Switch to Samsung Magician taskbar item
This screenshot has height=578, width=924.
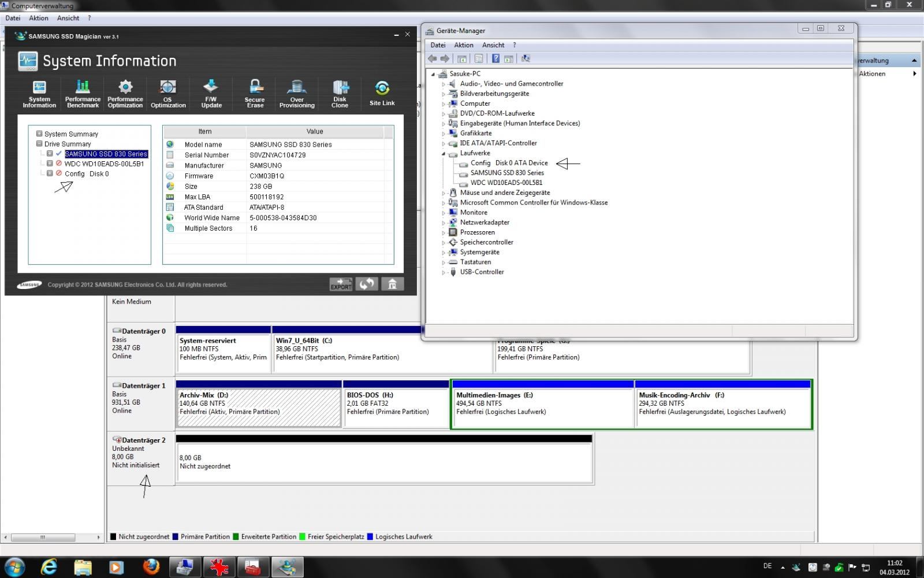[287, 567]
